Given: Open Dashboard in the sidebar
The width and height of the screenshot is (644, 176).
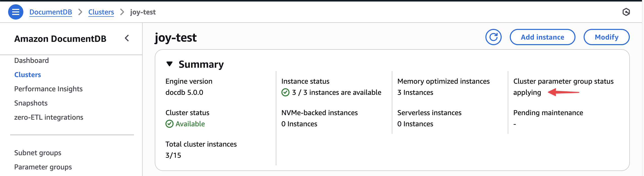Looking at the screenshot, I should tap(31, 60).
